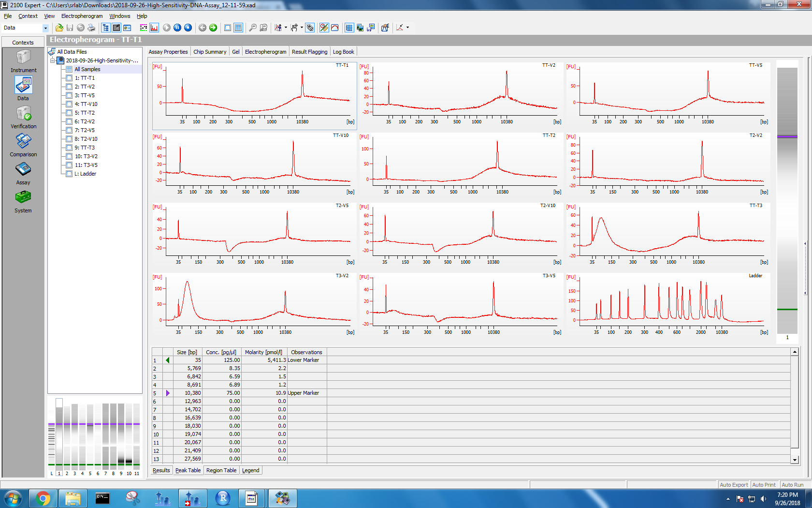Click the zoom magnifier toolbar icon
812x508 pixels.
coord(252,28)
